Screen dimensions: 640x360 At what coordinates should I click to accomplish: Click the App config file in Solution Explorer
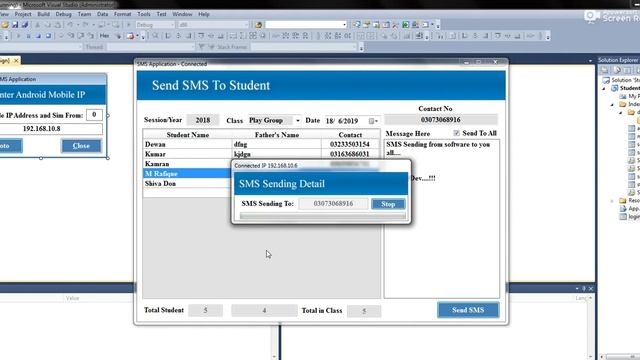[x=629, y=209]
